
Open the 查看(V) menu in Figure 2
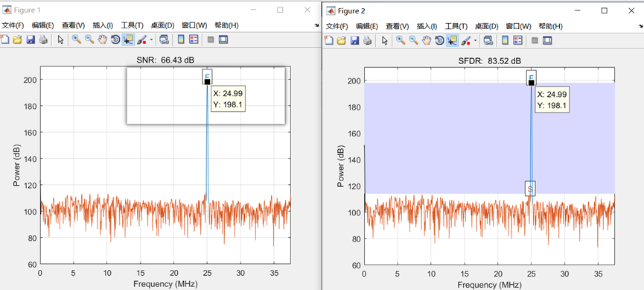397,26
